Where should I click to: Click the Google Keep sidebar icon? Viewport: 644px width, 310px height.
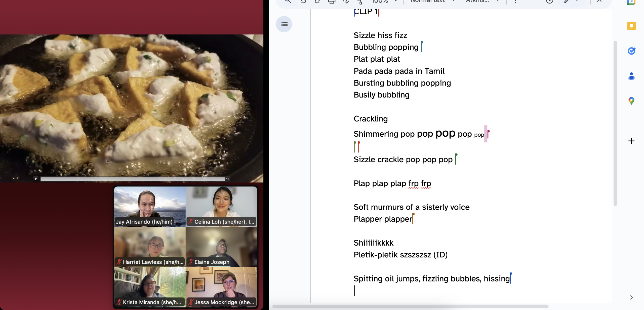tap(631, 26)
